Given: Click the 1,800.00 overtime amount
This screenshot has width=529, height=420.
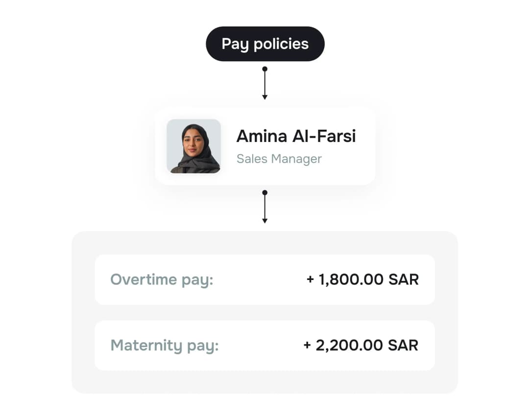Looking at the screenshot, I should click(351, 280).
